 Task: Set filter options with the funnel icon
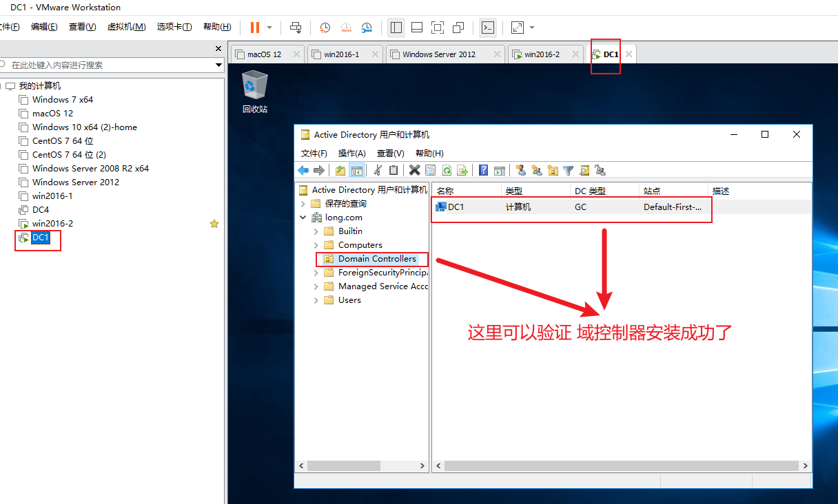pos(569,170)
